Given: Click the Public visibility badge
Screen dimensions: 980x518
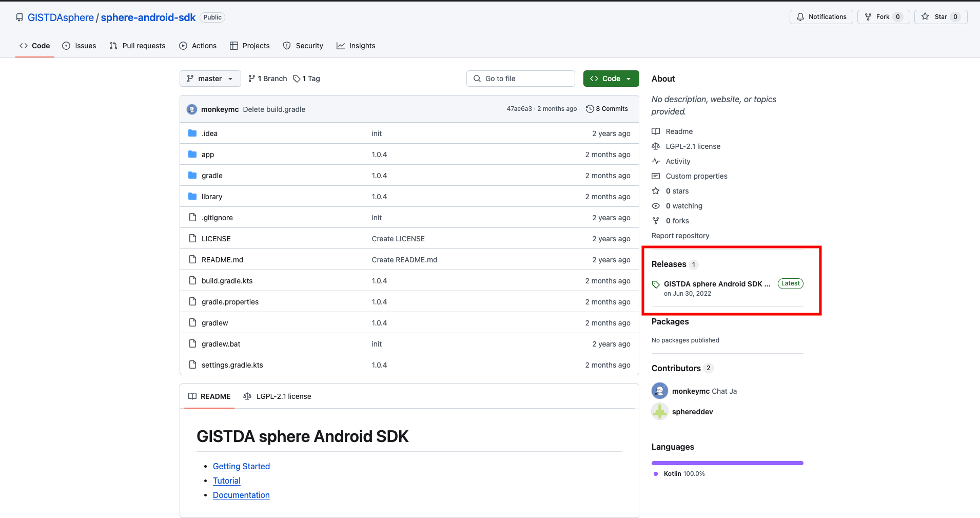Looking at the screenshot, I should click(212, 17).
